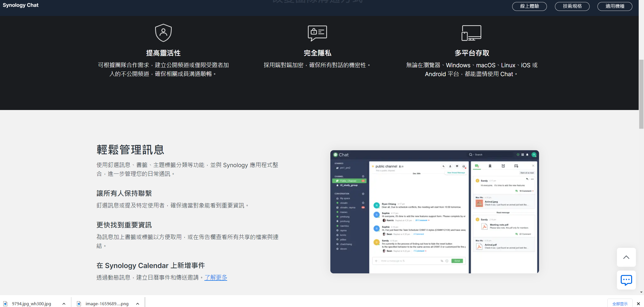This screenshot has width=644, height=307.
Task: Click the scrollbar down arrow
Action: coord(641,292)
